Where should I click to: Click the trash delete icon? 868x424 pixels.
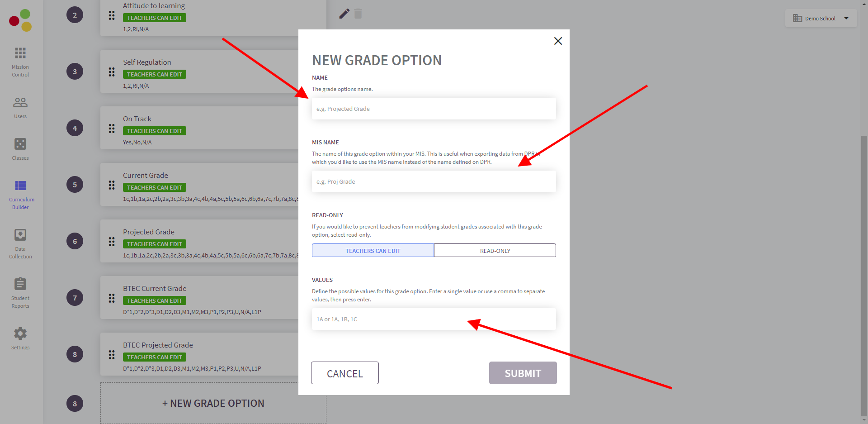pos(358,14)
